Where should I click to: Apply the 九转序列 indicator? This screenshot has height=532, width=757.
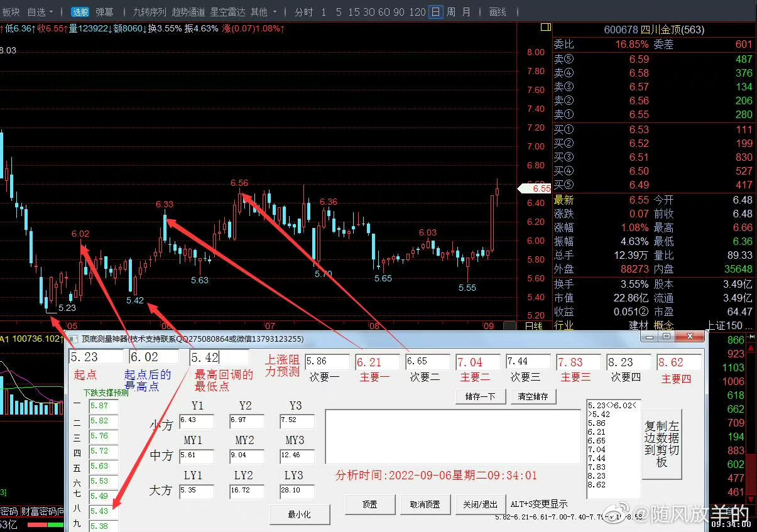click(x=150, y=12)
